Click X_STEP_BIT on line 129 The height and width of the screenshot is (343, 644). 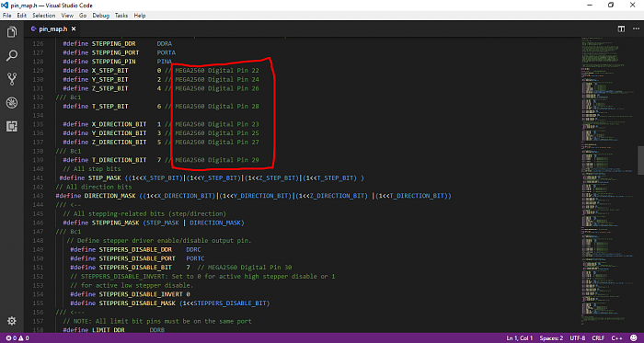[109, 71]
